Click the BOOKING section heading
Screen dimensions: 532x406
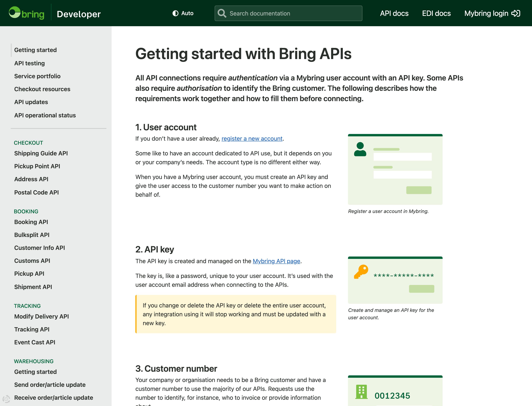[x=26, y=211]
